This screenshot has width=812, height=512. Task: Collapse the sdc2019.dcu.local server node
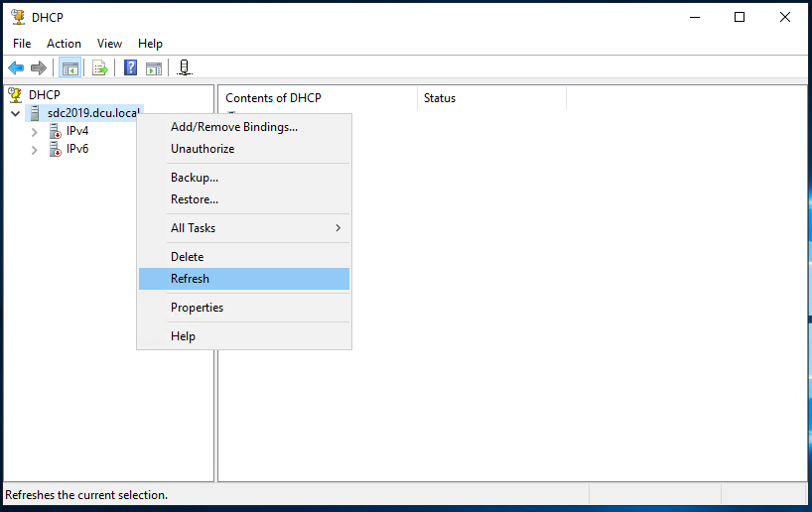tap(15, 113)
